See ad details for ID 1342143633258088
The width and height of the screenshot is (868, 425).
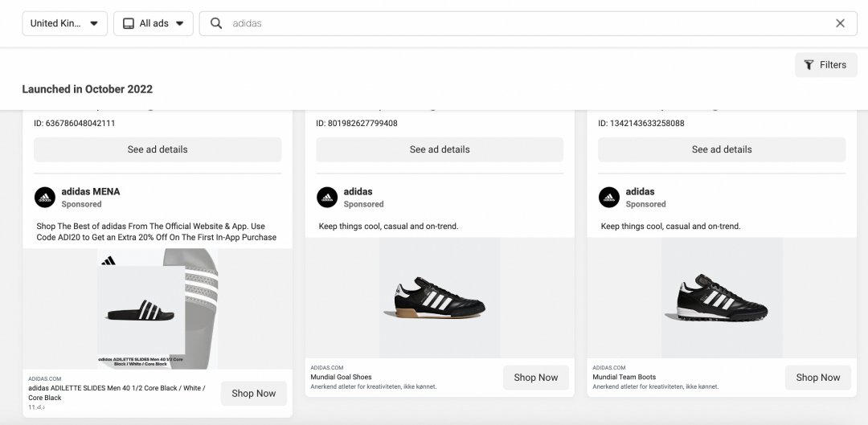[x=722, y=149]
